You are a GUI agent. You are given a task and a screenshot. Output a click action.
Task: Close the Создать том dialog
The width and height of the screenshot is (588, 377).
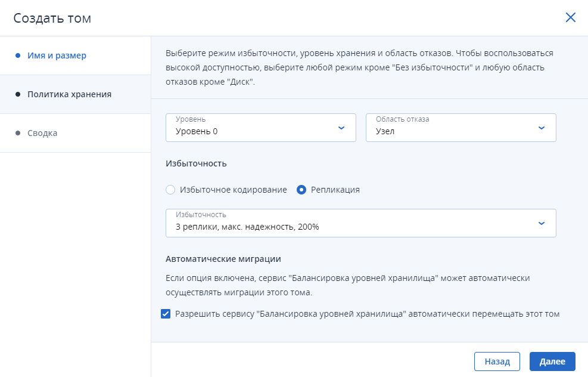(x=570, y=17)
